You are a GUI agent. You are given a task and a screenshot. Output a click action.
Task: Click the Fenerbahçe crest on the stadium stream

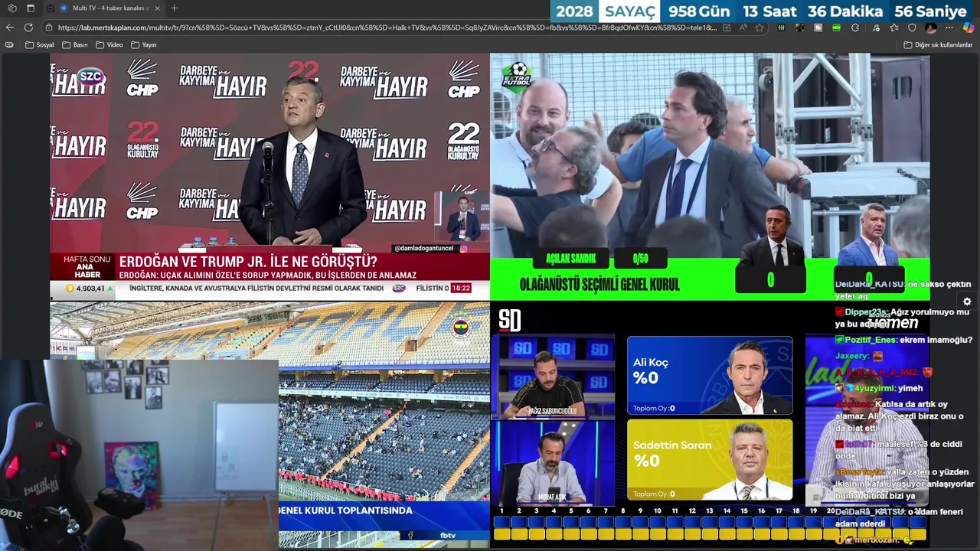click(461, 328)
